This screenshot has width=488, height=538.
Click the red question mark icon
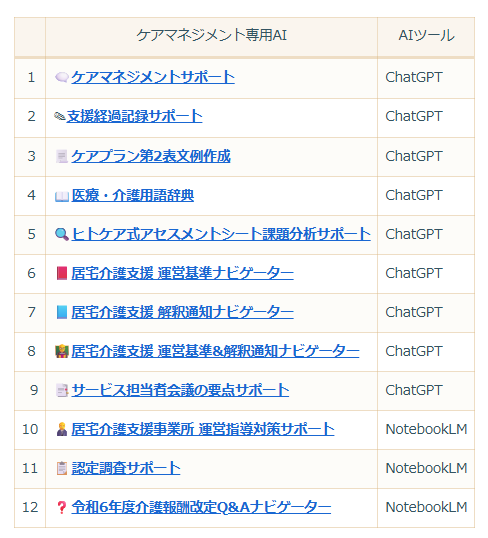[x=61, y=507]
